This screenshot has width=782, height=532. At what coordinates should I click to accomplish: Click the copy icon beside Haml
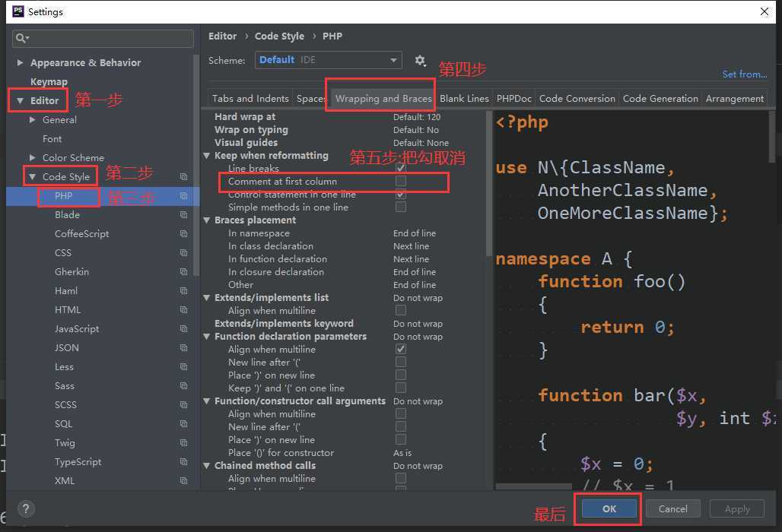[183, 290]
